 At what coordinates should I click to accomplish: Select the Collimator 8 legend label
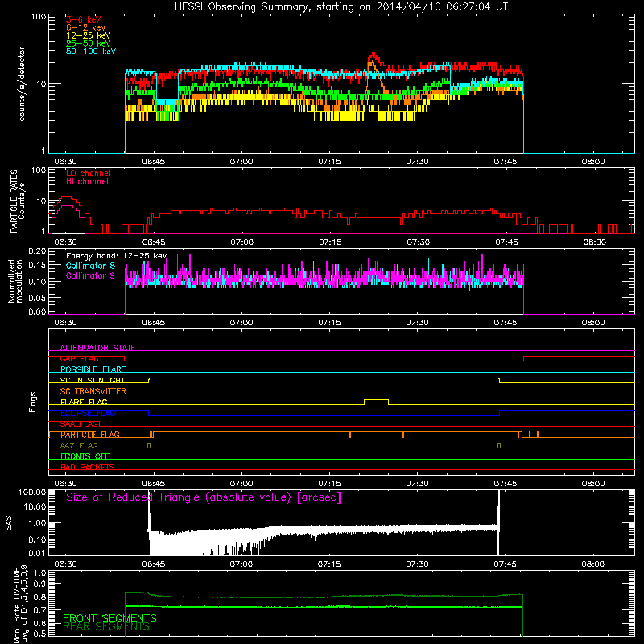(90, 266)
